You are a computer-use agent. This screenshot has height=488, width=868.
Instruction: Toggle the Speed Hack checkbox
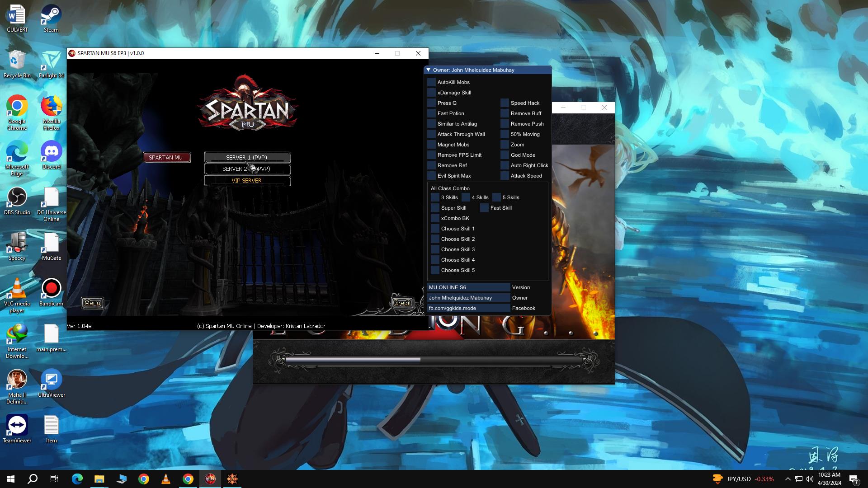pos(505,103)
